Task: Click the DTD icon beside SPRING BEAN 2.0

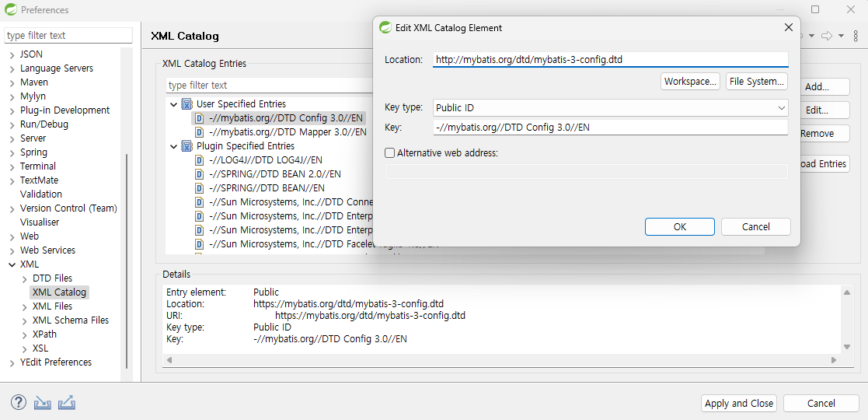Action: point(199,174)
